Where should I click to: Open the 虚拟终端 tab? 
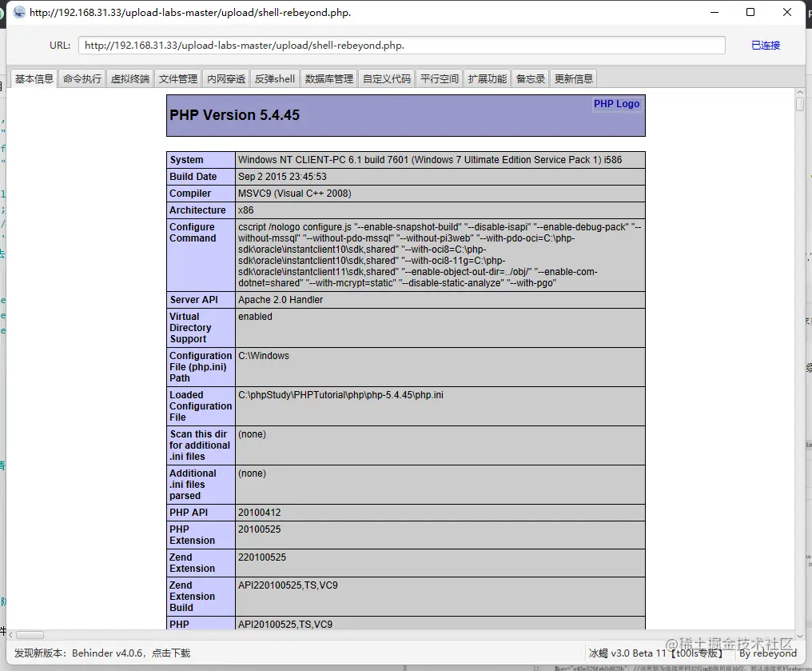point(130,78)
